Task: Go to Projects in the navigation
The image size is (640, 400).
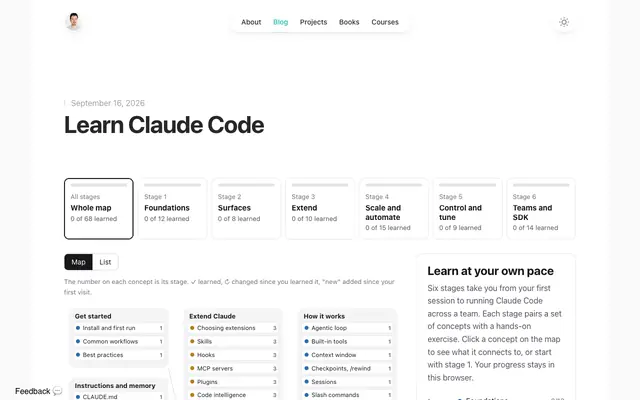Action: (x=313, y=22)
